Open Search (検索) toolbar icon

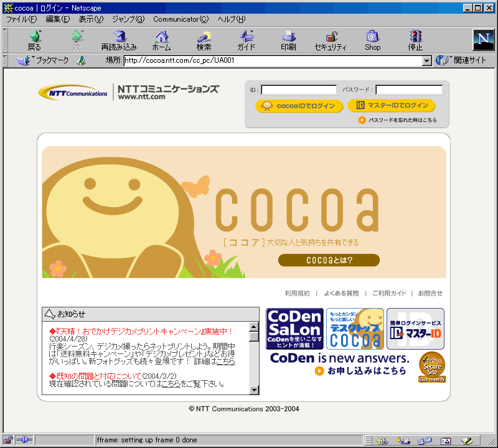click(204, 40)
